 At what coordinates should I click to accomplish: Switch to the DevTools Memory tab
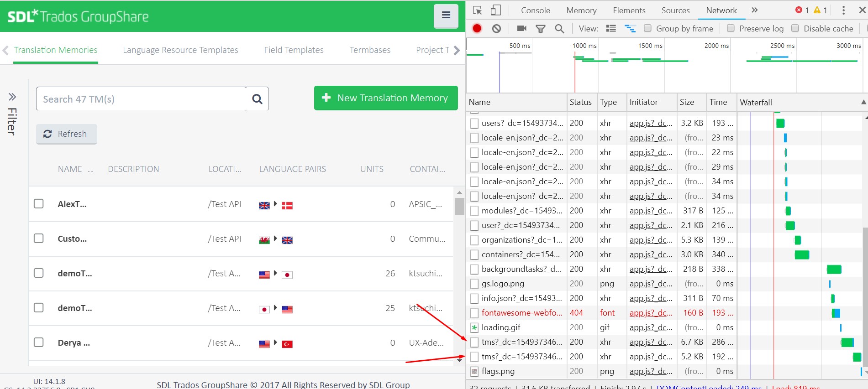pos(581,10)
